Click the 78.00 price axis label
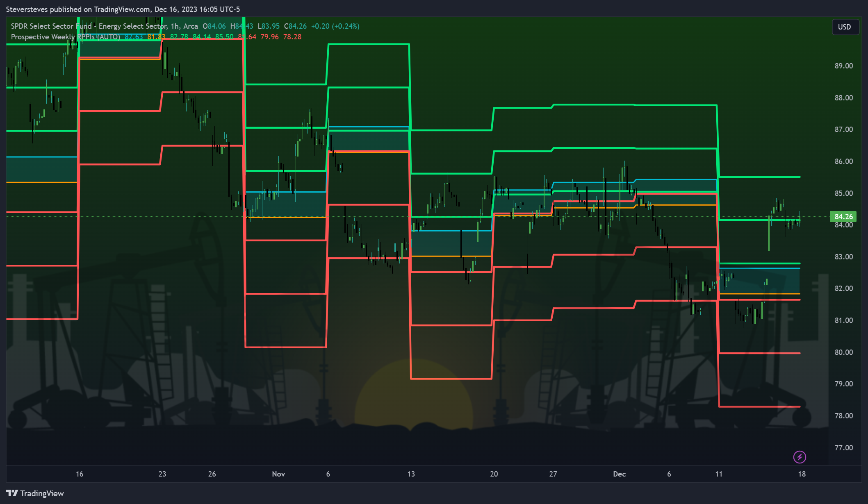This screenshot has height=504, width=868. point(844,416)
